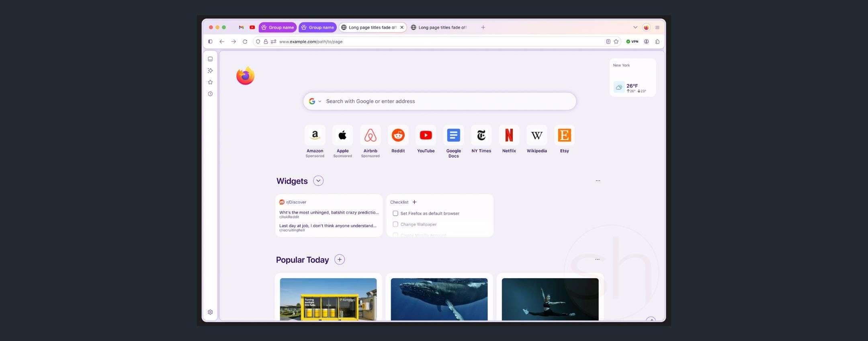Screen dimensions: 868x341
Task: Open the r/Discover widget header
Action: point(293,202)
